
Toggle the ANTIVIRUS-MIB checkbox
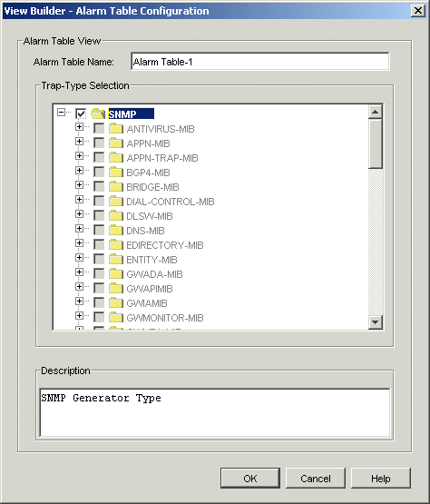[99, 129]
